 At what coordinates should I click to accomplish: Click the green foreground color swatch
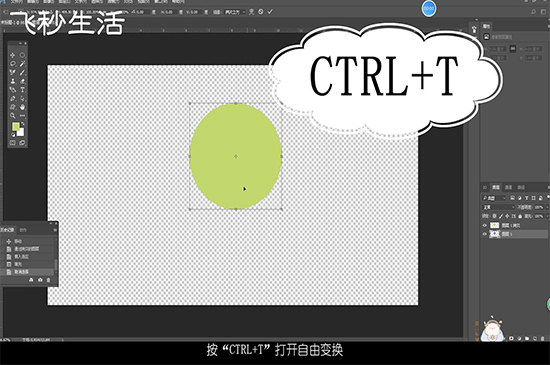coord(15,126)
